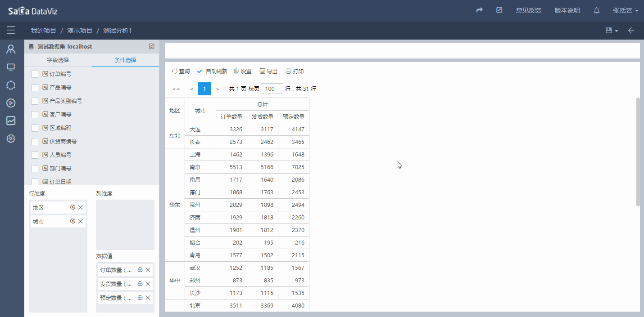
Task: Click the 城市 column header
Action: click(x=200, y=111)
